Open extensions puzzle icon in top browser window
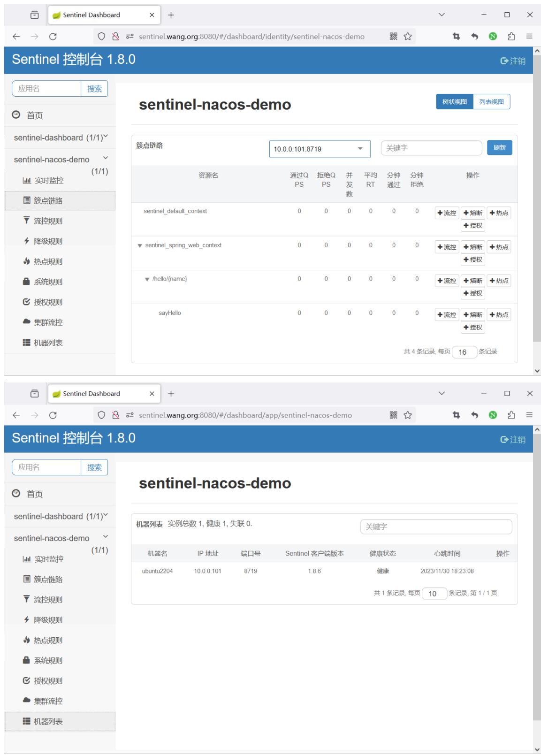Image resolution: width=541 pixels, height=756 pixels. click(x=511, y=37)
